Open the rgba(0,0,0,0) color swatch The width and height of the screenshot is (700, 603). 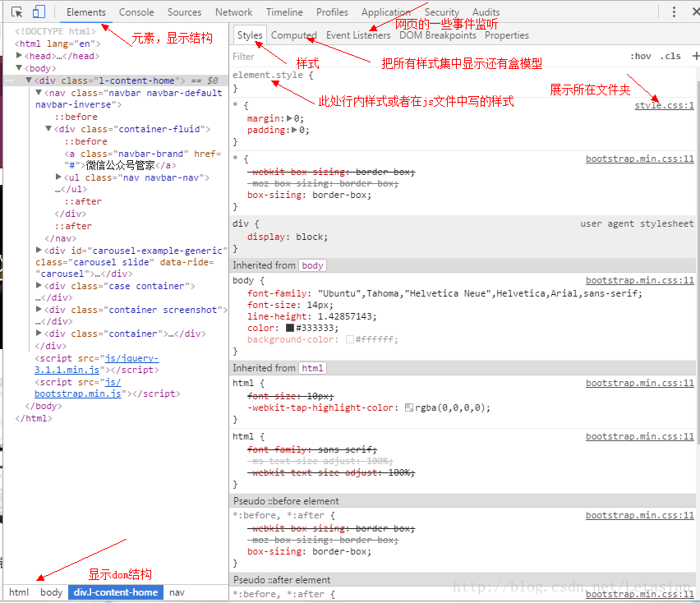pyautogui.click(x=409, y=407)
